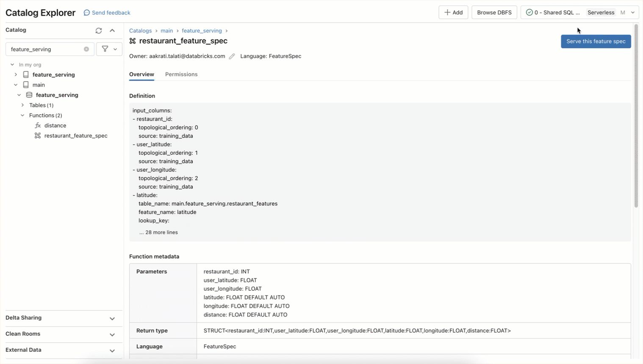This screenshot has width=643, height=364.
Task: Open the Overview tab
Action: [x=141, y=74]
